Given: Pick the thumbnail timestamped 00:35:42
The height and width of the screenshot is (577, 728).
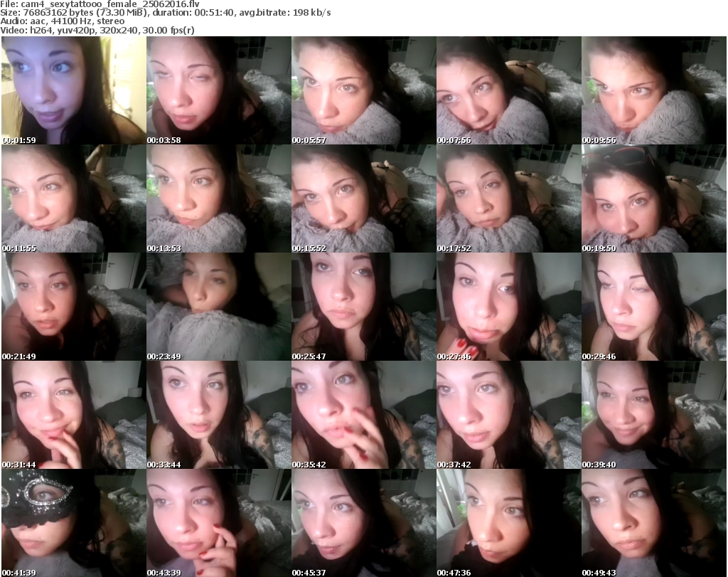Looking at the screenshot, I should coord(363,415).
